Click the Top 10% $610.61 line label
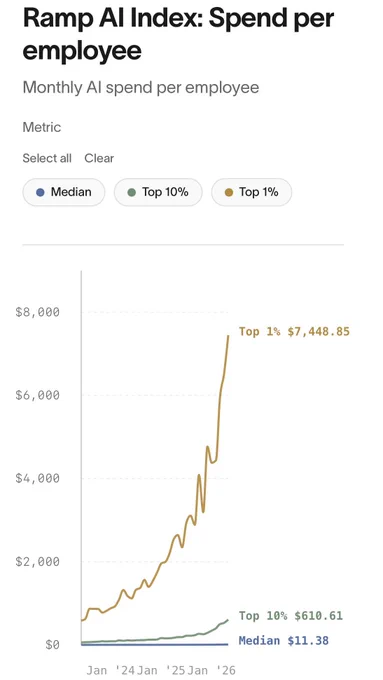The height and width of the screenshot is (680, 383). click(291, 615)
